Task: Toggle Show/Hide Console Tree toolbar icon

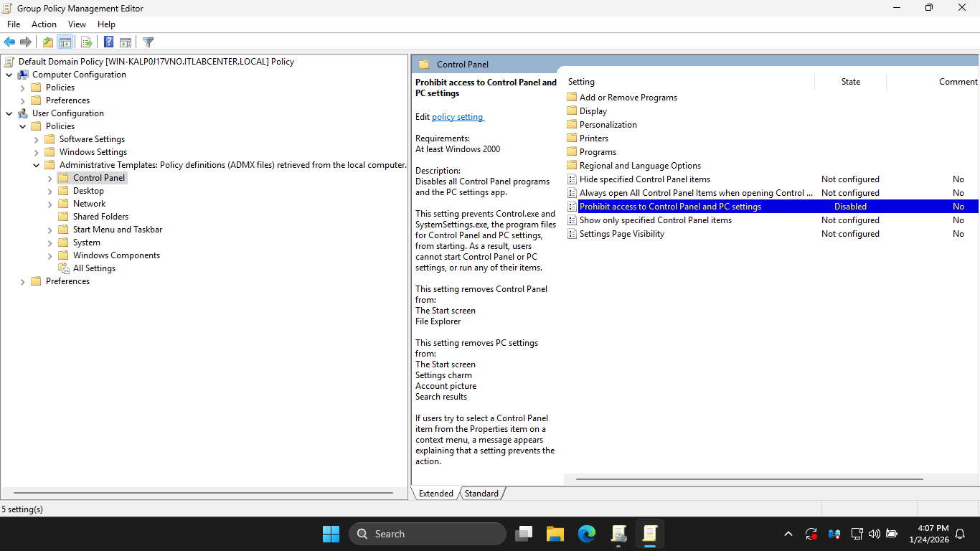Action: point(65,42)
